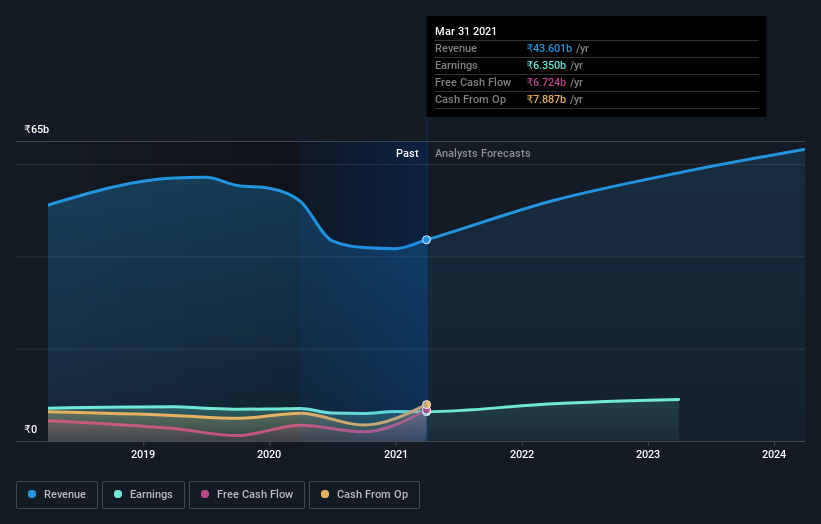
Task: Click the 2022 x-axis label
Action: coord(522,454)
